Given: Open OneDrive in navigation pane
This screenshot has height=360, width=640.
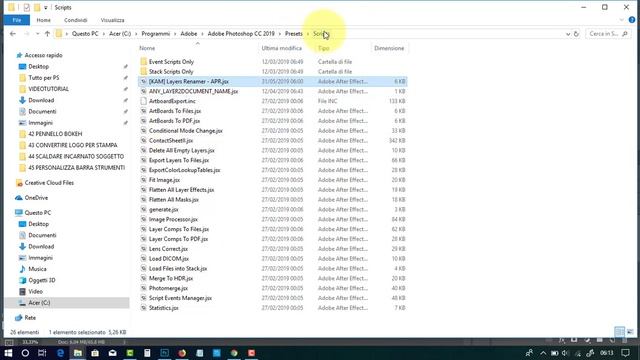Looking at the screenshot, I should tap(36, 198).
